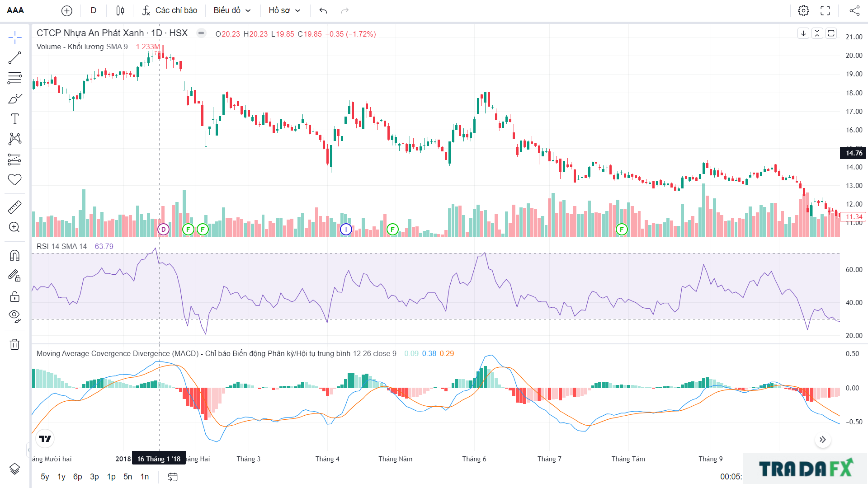Open the candlestick chart style selector
This screenshot has width=868, height=488.
click(x=120, y=10)
